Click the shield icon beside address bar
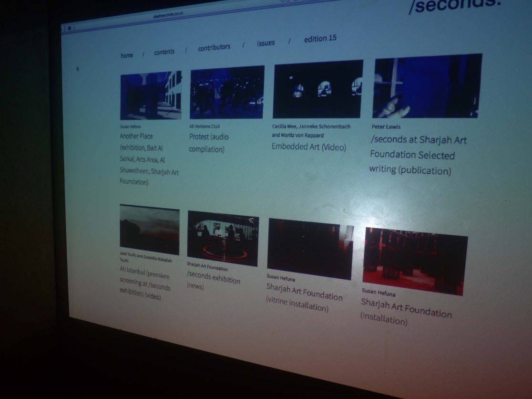The width and height of the screenshot is (532, 399). tap(69, 28)
